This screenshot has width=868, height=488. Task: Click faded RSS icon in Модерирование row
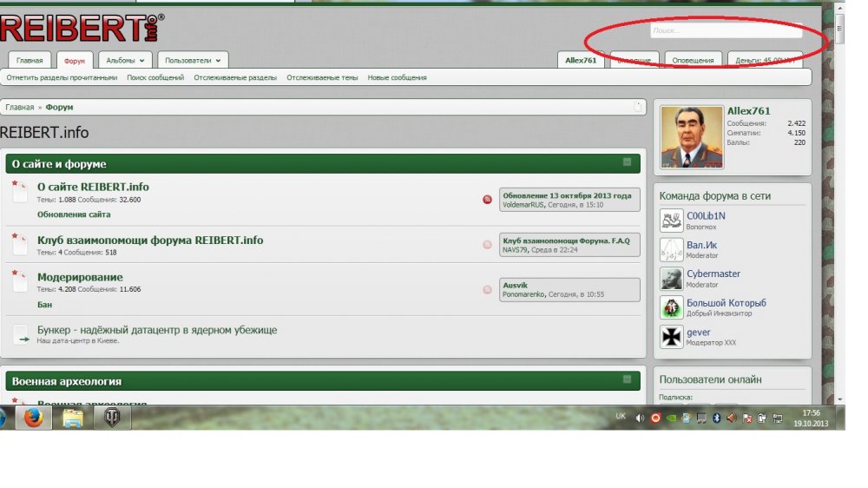487,290
